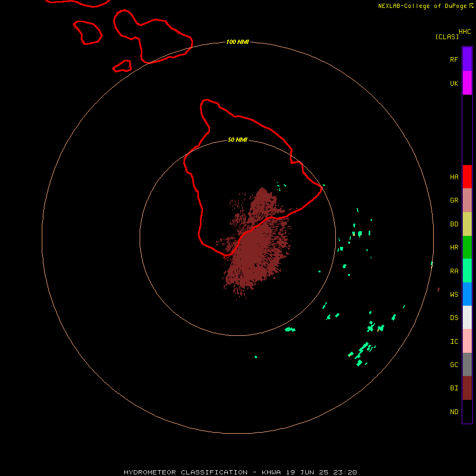Click the 50 NMI range ring label
This screenshot has height=476, width=476.
(237, 140)
